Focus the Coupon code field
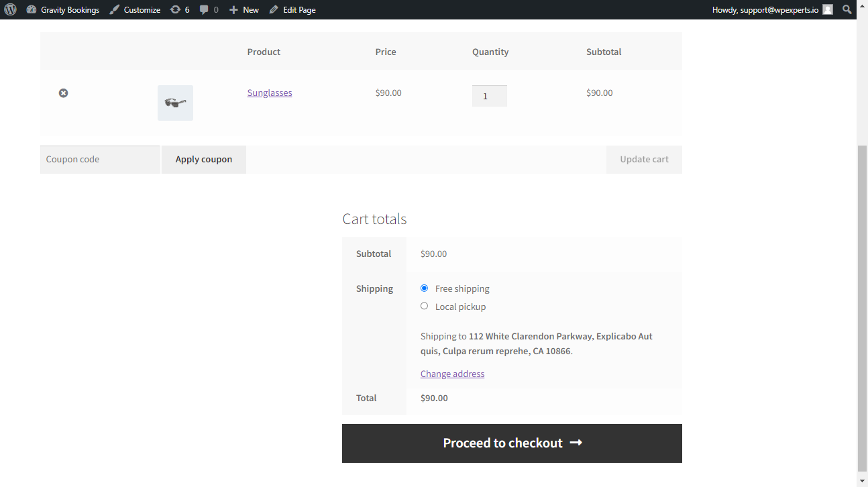The height and width of the screenshot is (487, 868). coord(100,160)
